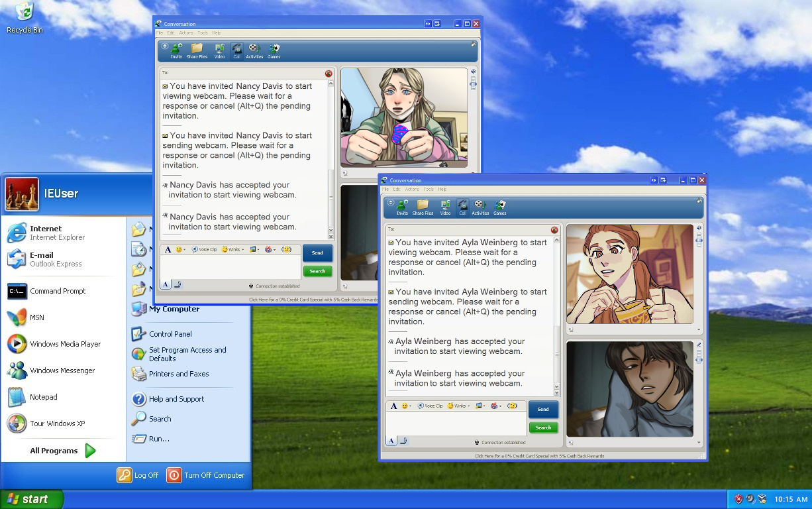Switch to typing mode in Ayla Weinberg chat

[392, 441]
